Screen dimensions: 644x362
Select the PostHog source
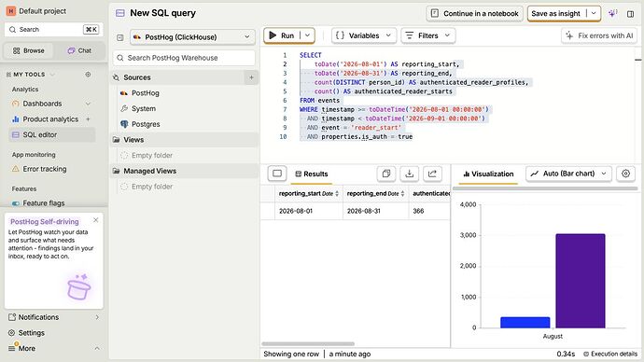coord(145,93)
